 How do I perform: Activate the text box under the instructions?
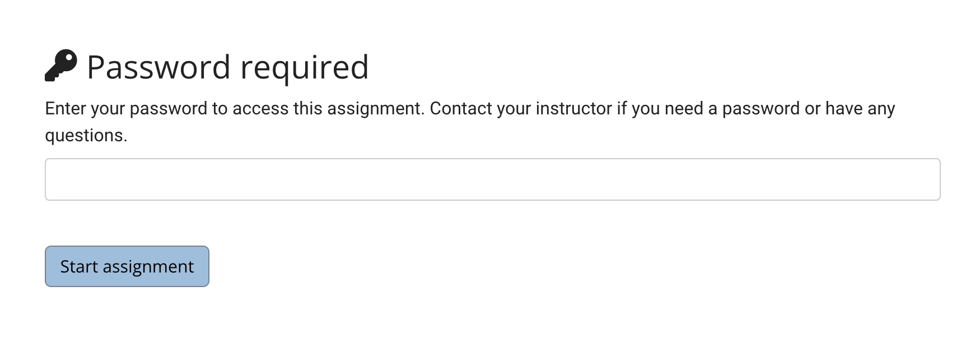tap(492, 179)
